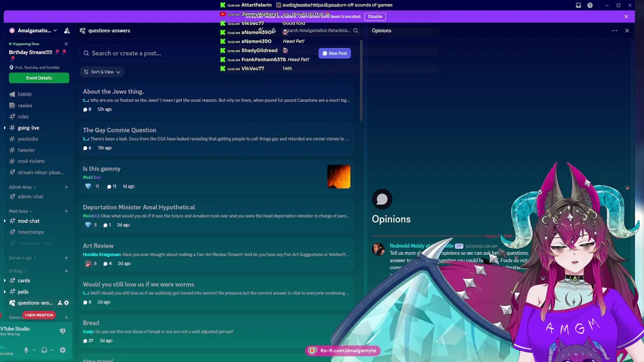Close the Opinions thread panel

627,31
